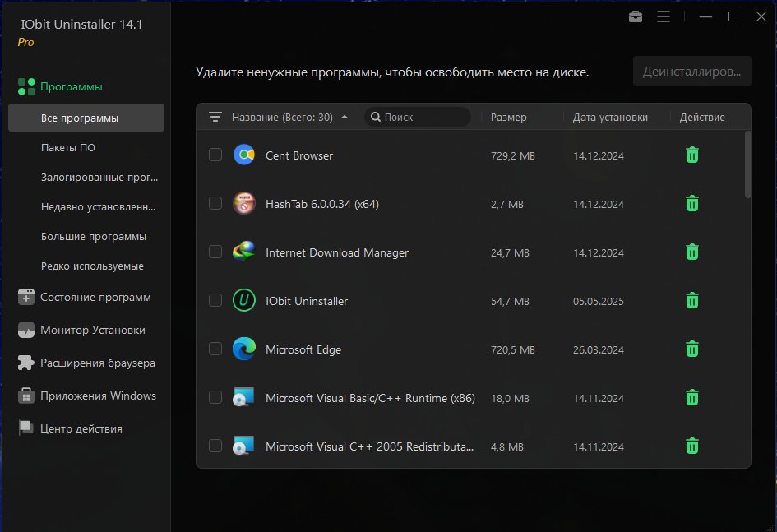Image resolution: width=777 pixels, height=532 pixels.
Task: Click the filter list icon beside Название
Action: point(215,117)
